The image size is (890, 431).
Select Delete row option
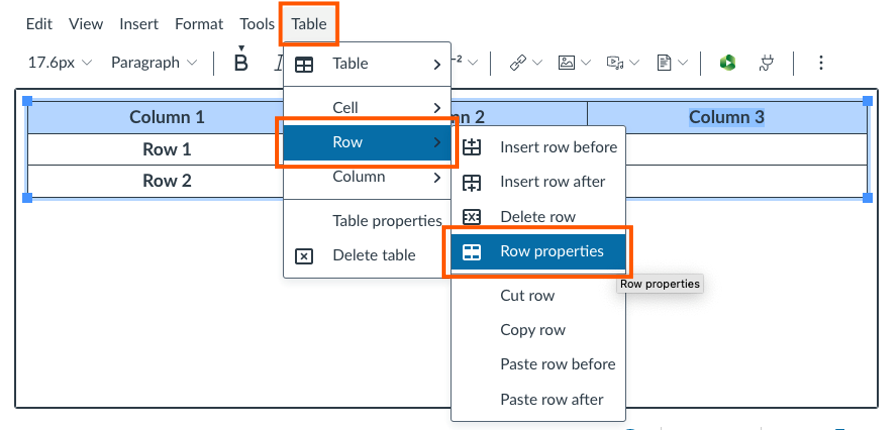538,217
